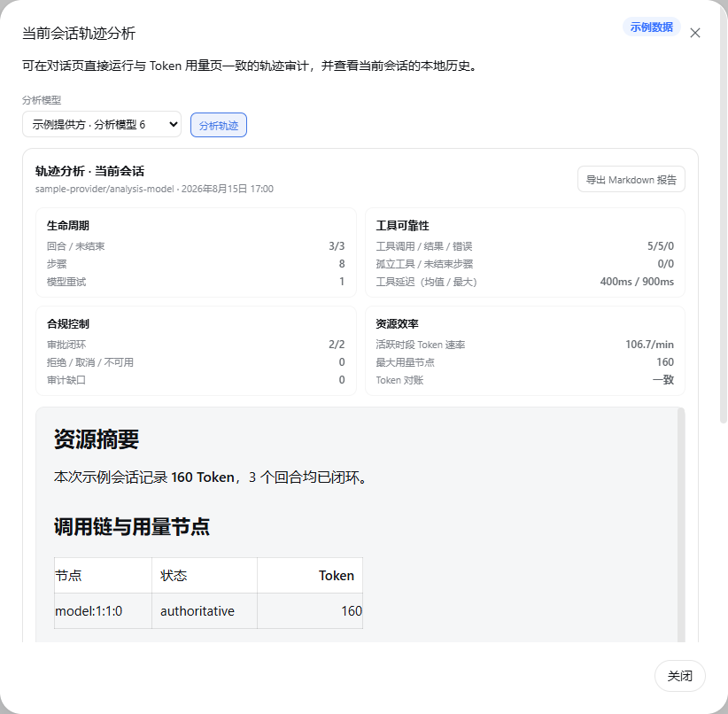
Task: Click the 模型重试 label
Action: [x=66, y=282]
